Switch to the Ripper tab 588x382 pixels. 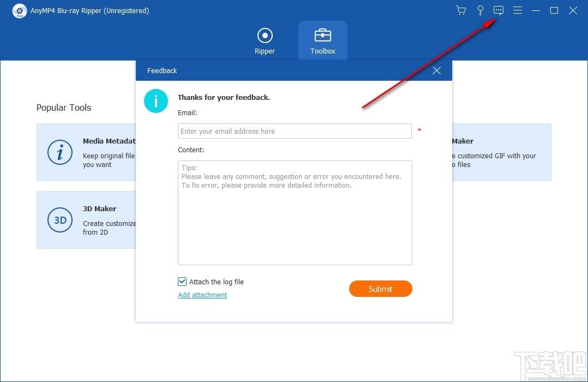(x=265, y=41)
